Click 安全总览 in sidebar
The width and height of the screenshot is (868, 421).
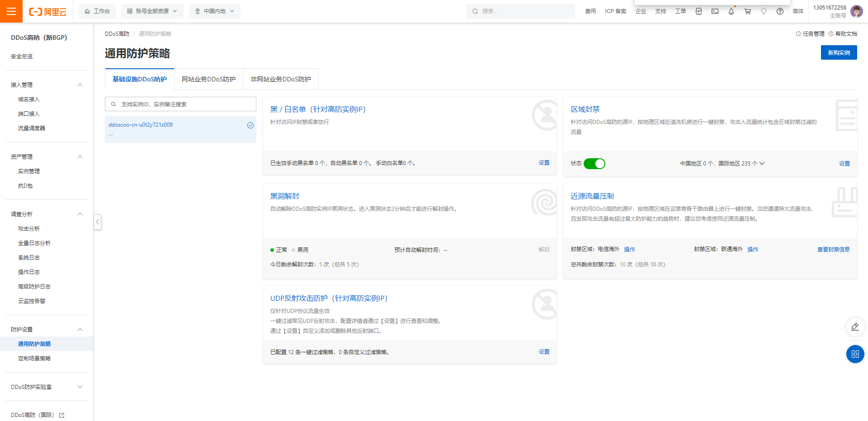[x=22, y=57]
